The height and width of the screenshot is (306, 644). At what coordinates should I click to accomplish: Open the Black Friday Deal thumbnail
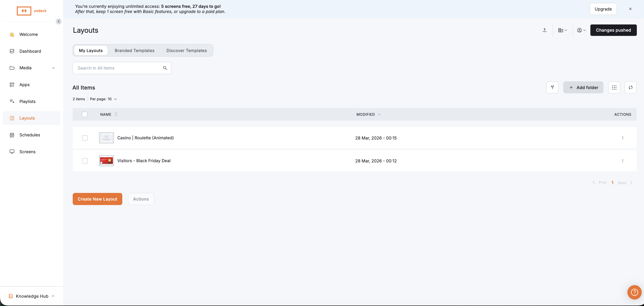106,161
